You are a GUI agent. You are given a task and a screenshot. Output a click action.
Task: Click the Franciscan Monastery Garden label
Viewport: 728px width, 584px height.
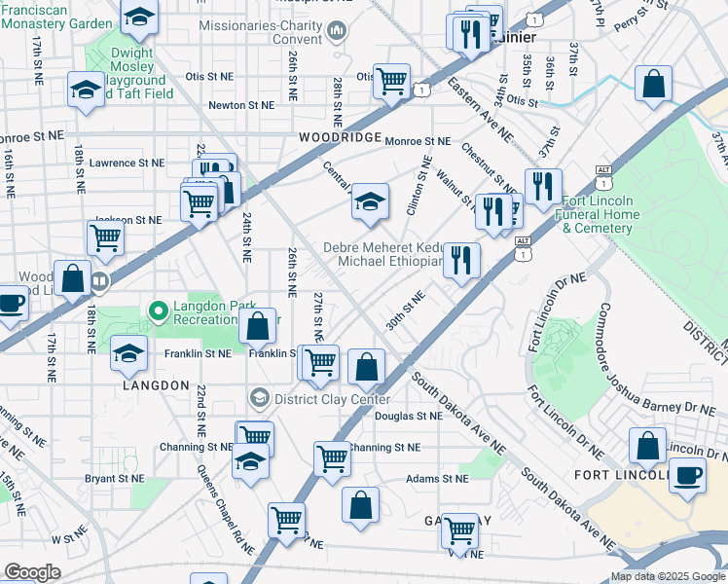(x=56, y=17)
